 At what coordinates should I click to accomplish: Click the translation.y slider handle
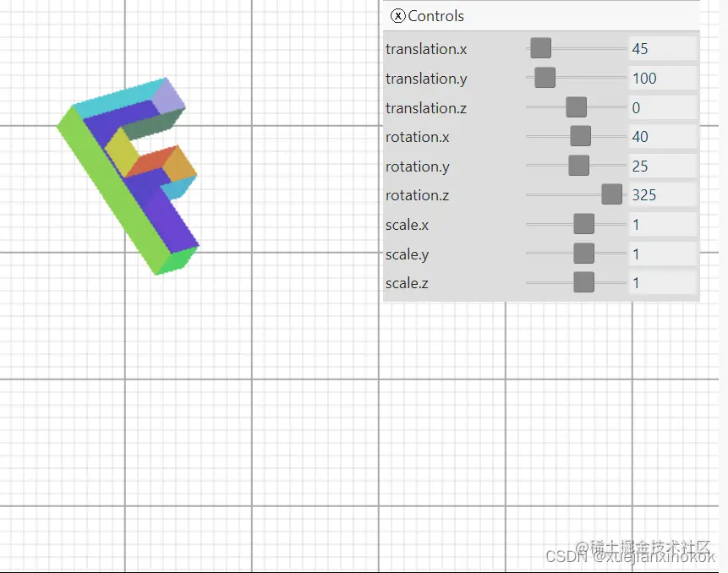tap(545, 77)
